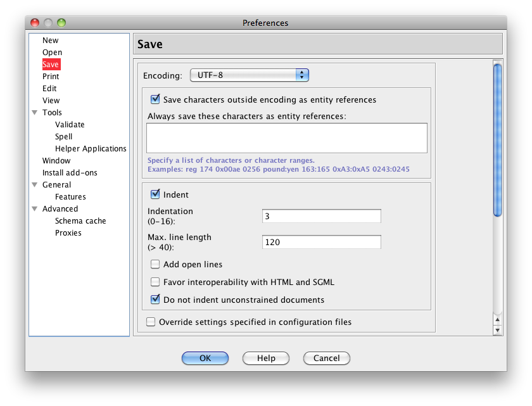Focus the always-save entity references text area
Screen dimensions: 532x406
(x=287, y=138)
